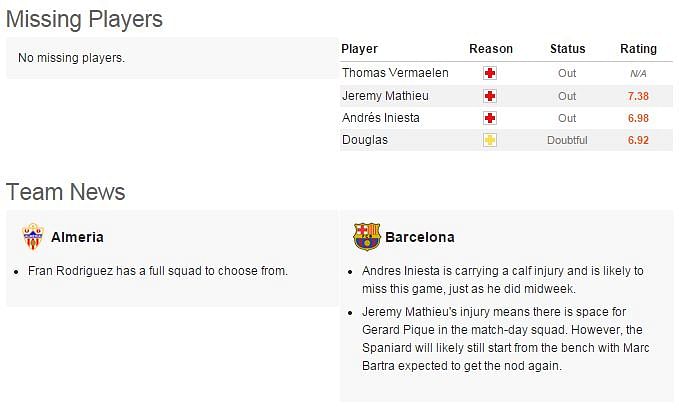Click Andrés Iniesta's red injury cross icon
The image size is (679, 409).
(x=490, y=118)
